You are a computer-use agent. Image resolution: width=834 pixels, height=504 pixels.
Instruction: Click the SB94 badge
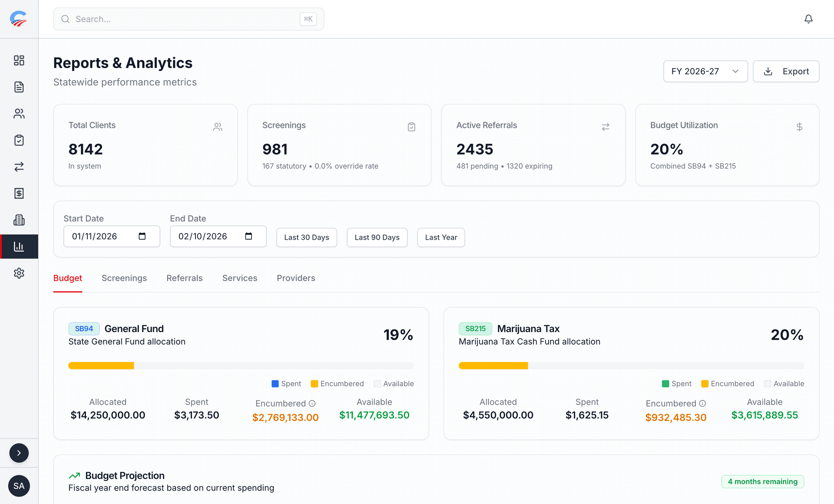(84, 329)
